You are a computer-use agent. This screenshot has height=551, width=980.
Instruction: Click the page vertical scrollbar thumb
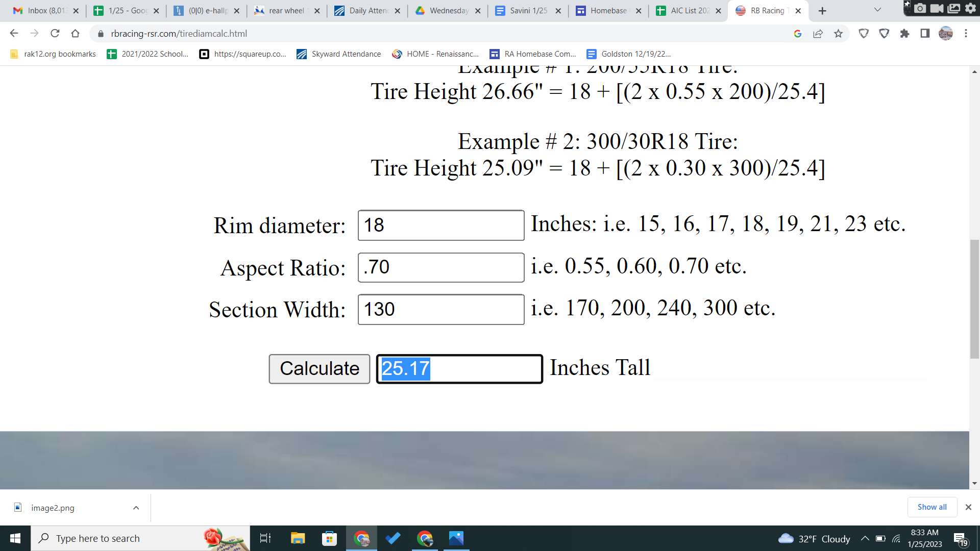974,298
